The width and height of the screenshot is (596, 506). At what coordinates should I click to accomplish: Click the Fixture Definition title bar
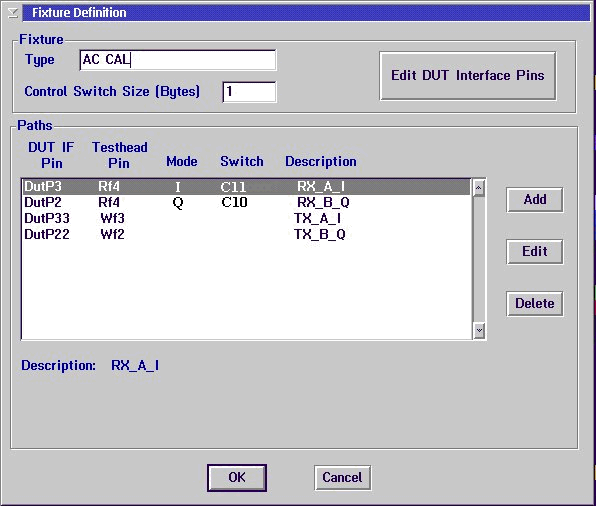tap(306, 13)
